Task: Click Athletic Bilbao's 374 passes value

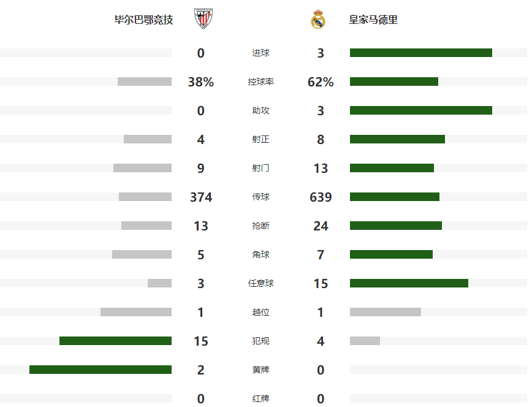Action: (201, 197)
